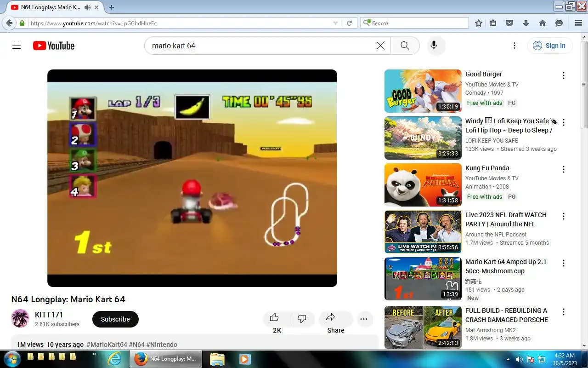Screen dimensions: 588x368
Task: Click Good Burger video title
Action: [x=484, y=74]
